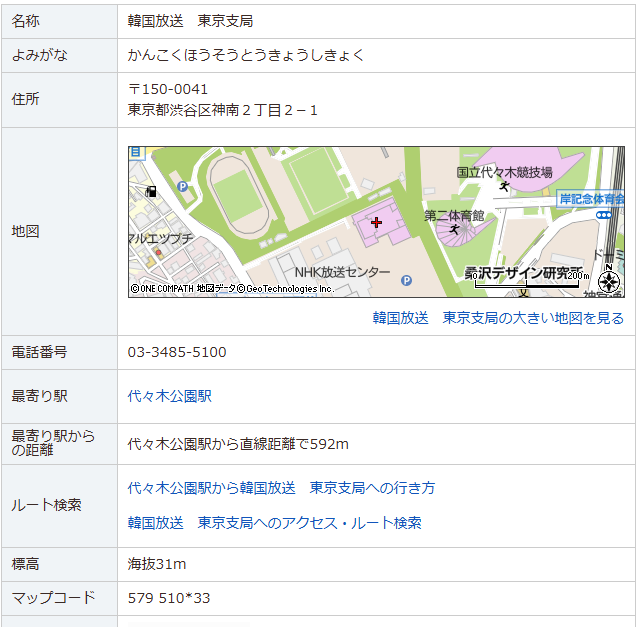Image resolution: width=641 pixels, height=627 pixels.
Task: Click the ルート検索 row header
Action: click(x=59, y=506)
